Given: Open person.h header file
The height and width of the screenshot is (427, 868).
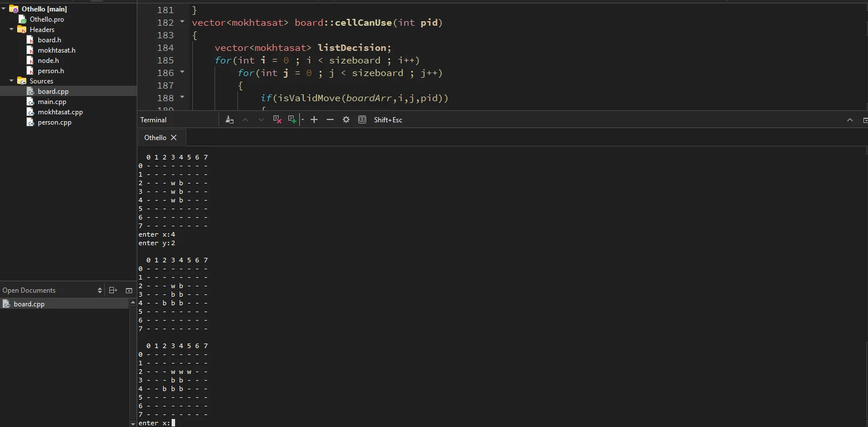Looking at the screenshot, I should 50,71.
